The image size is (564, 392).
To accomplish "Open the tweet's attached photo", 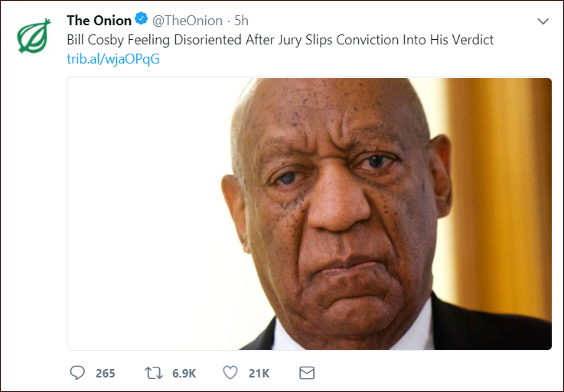I will [x=309, y=214].
